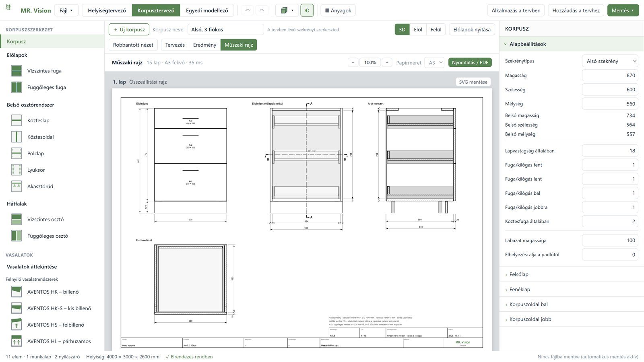Image resolution: width=644 pixels, height=362 pixels.
Task: Switch view to Elöl
Action: pos(418,29)
